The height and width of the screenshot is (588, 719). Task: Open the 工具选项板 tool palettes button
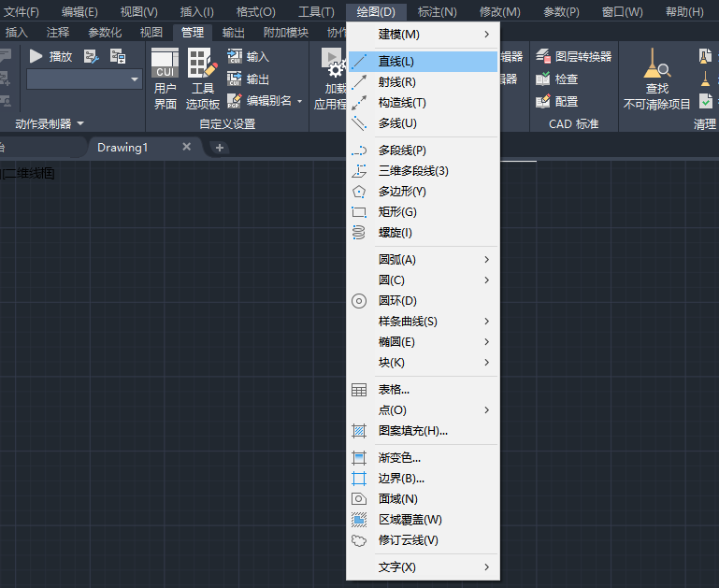(203, 79)
